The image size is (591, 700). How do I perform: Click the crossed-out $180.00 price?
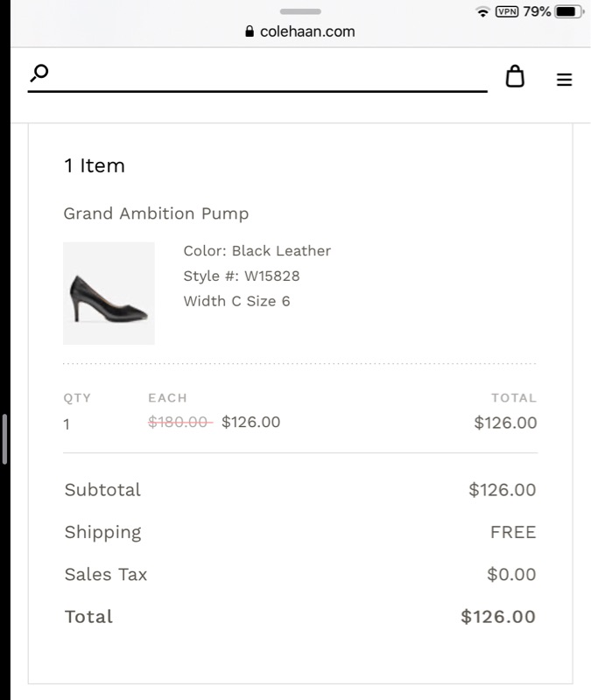(x=179, y=422)
